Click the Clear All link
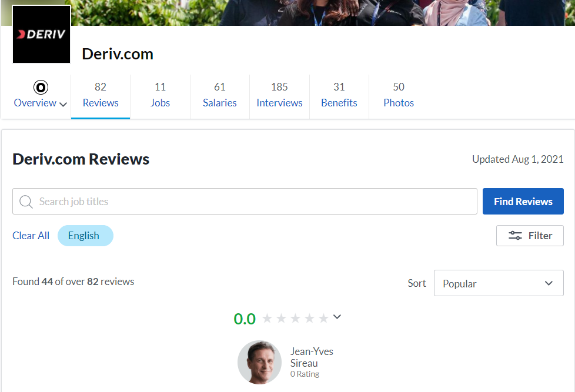575x392 pixels. pos(31,236)
